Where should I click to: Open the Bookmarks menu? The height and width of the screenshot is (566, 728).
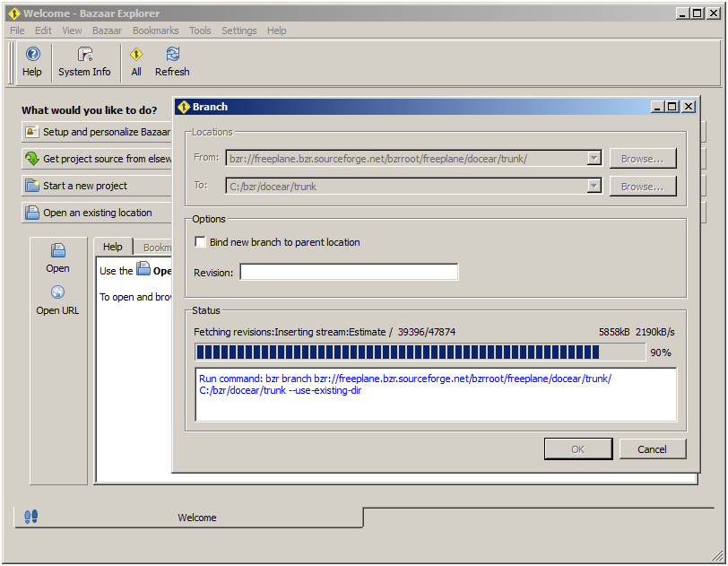click(x=155, y=30)
